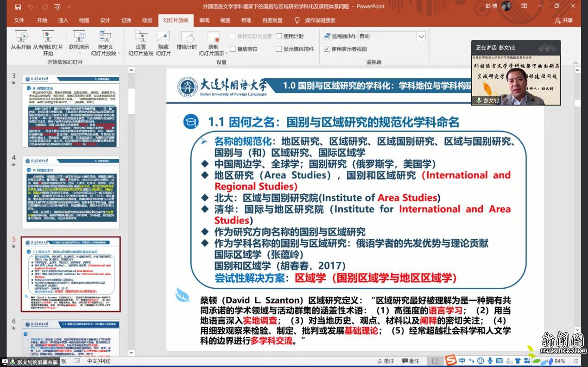Click Hide Slide (隐藏幻灯片) icon
588x367 pixels.
click(163, 43)
